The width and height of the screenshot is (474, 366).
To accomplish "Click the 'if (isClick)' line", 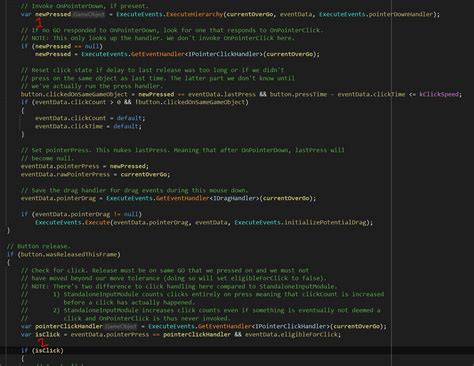I will 42,350.
